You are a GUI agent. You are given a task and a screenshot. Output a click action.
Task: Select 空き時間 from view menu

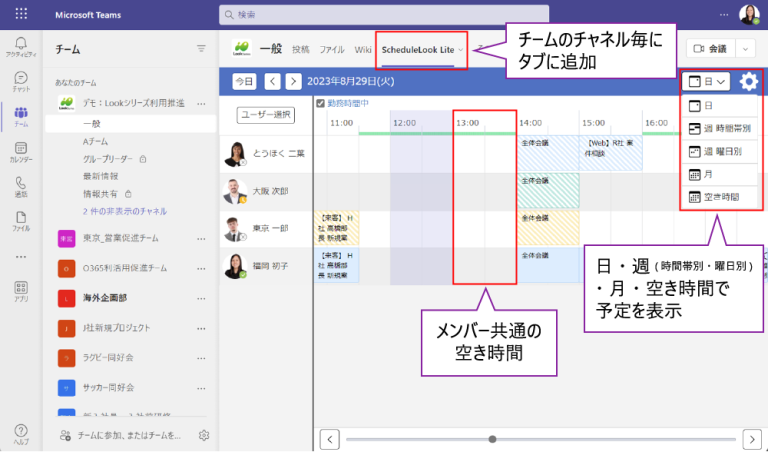(720, 197)
